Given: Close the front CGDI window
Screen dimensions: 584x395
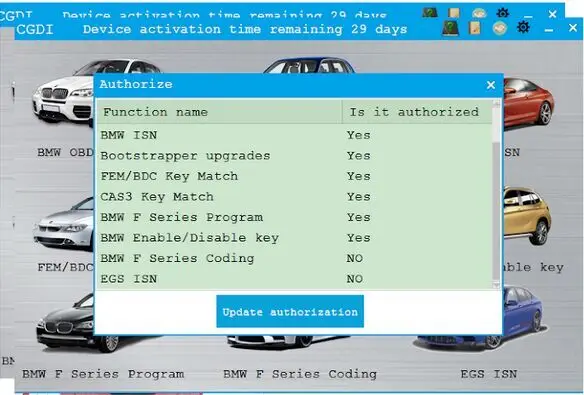Looking at the screenshot, I should click(573, 28).
